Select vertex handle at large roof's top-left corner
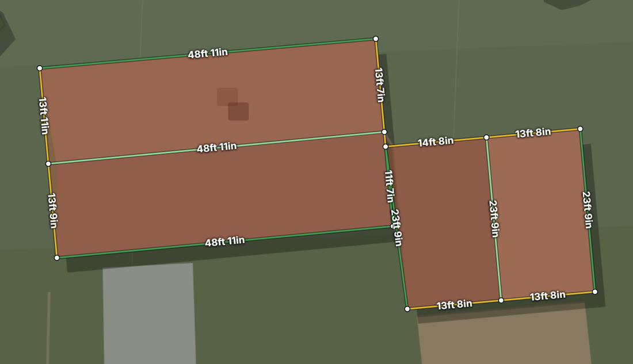This screenshot has width=633, height=364. tap(40, 68)
